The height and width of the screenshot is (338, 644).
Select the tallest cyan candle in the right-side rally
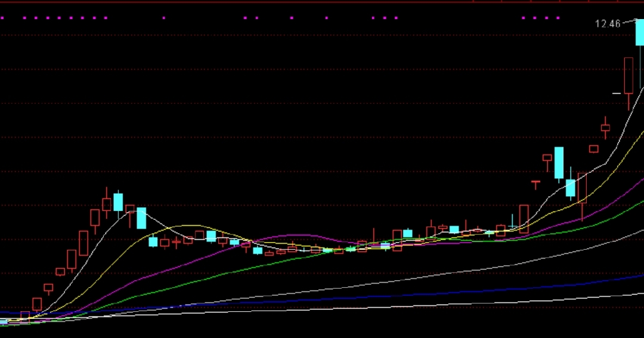pos(559,164)
